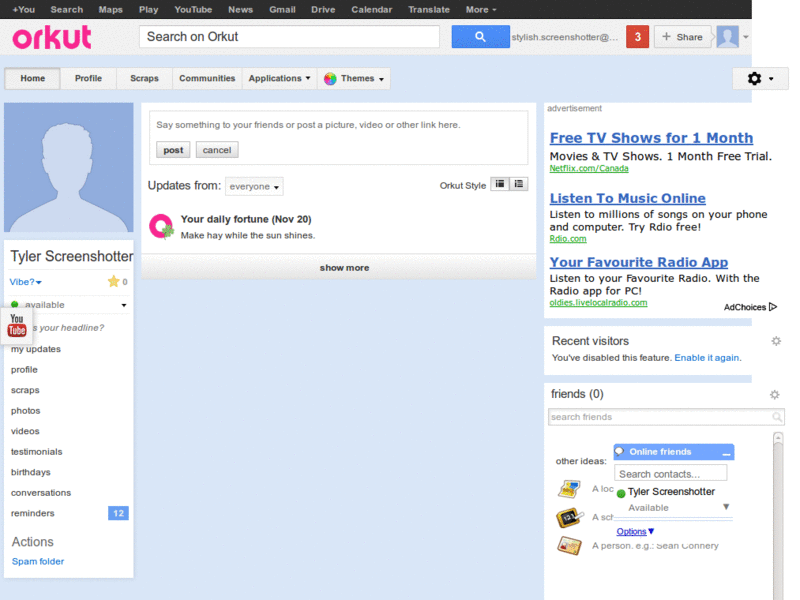This screenshot has height=600, width=800.
Task: Switch to expanded Orkut Style view
Action: click(x=500, y=184)
